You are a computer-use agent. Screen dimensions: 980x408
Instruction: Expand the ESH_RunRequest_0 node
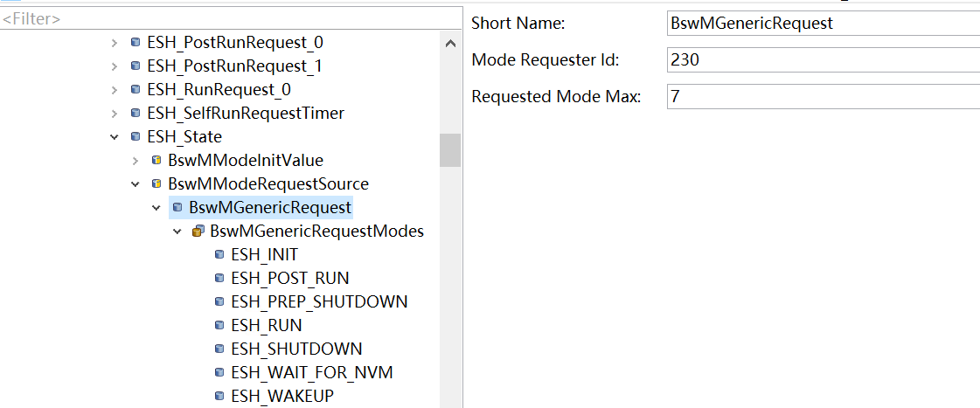click(114, 89)
